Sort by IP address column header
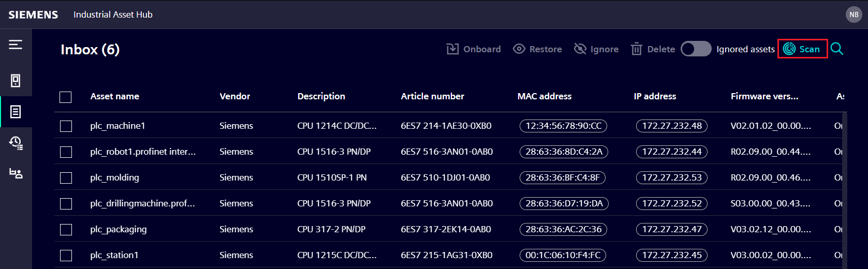This screenshot has height=269, width=868. click(x=655, y=96)
